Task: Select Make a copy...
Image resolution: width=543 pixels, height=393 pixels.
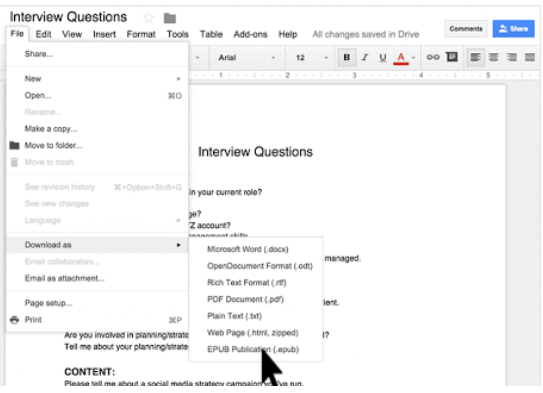Action: click(x=97, y=129)
